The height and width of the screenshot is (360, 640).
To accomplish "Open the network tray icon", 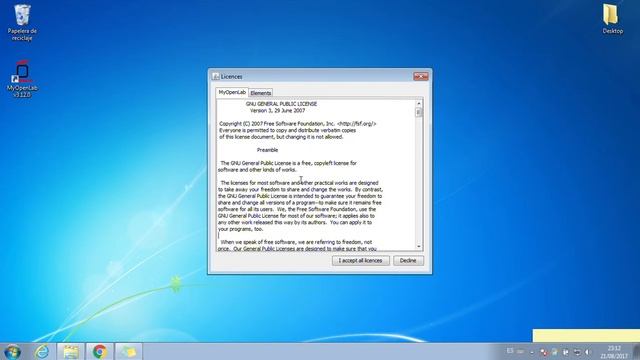I will pos(577,352).
